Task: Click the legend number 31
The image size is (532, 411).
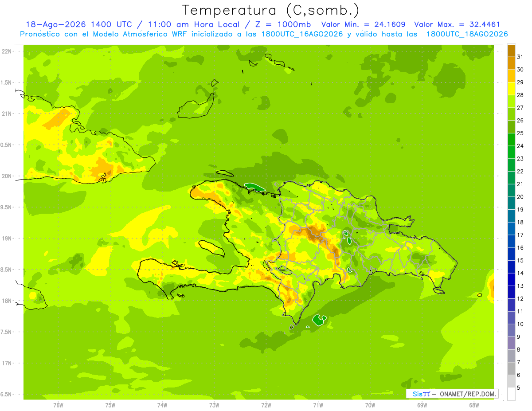Action: pos(520,57)
